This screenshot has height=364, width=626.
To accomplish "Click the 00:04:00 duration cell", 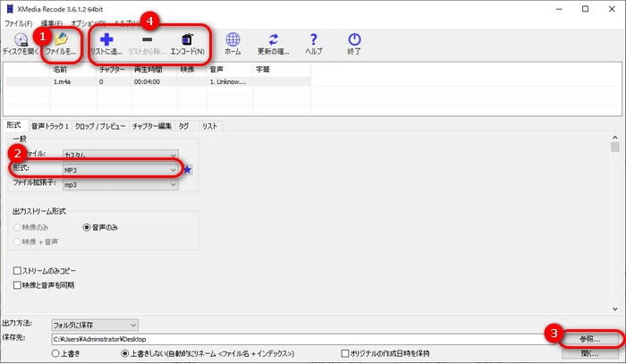I will 147,81.
